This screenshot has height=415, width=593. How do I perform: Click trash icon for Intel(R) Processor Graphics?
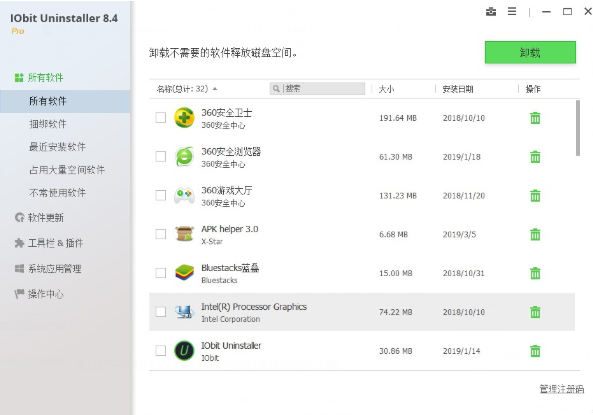point(535,312)
